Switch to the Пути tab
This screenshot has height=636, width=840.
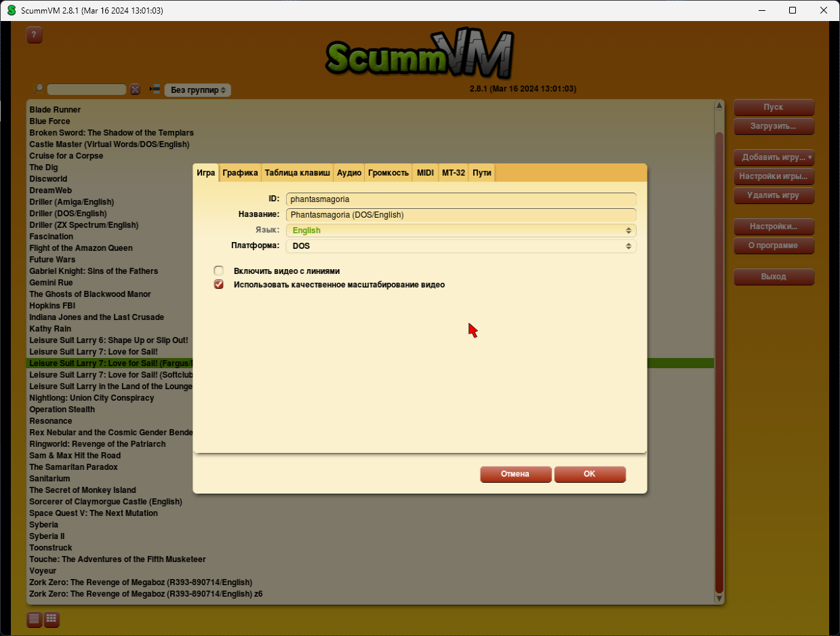482,173
